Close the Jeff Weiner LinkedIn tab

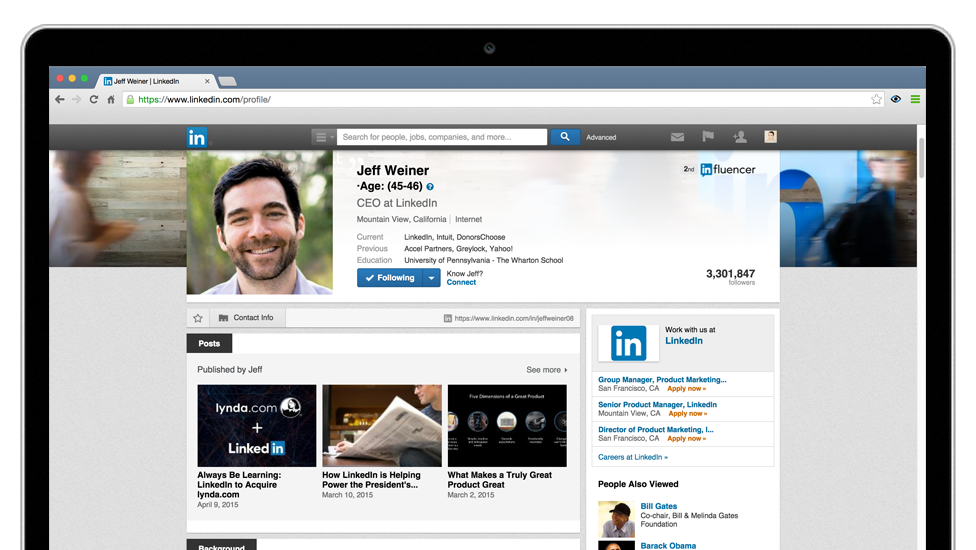(x=207, y=82)
